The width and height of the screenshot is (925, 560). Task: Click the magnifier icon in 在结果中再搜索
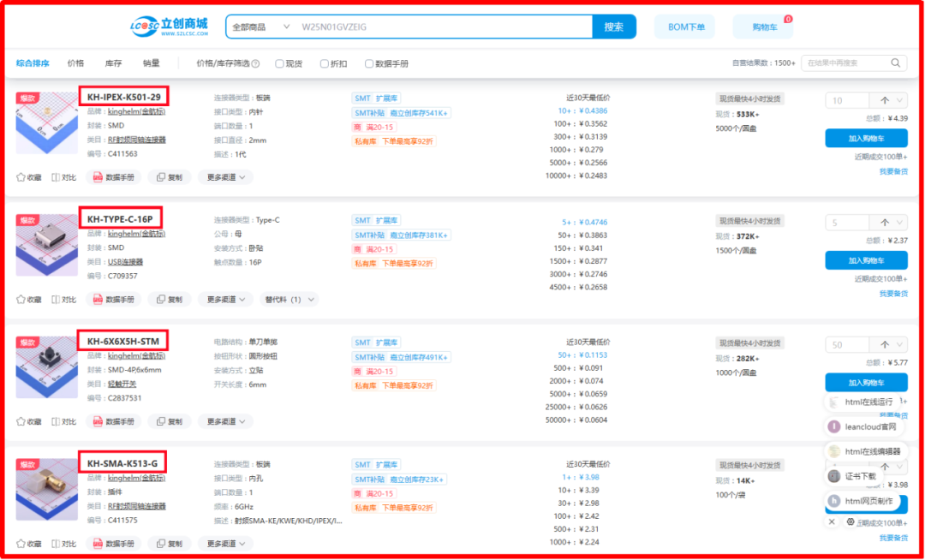pos(896,63)
